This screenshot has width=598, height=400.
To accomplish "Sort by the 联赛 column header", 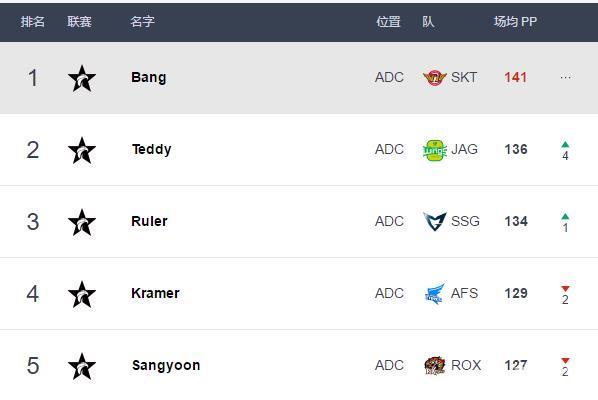I will [x=79, y=22].
